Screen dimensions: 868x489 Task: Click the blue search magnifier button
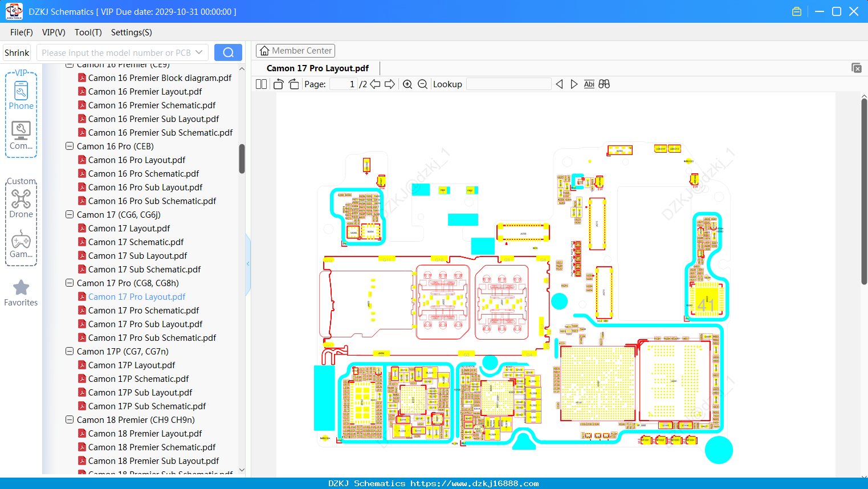(228, 52)
